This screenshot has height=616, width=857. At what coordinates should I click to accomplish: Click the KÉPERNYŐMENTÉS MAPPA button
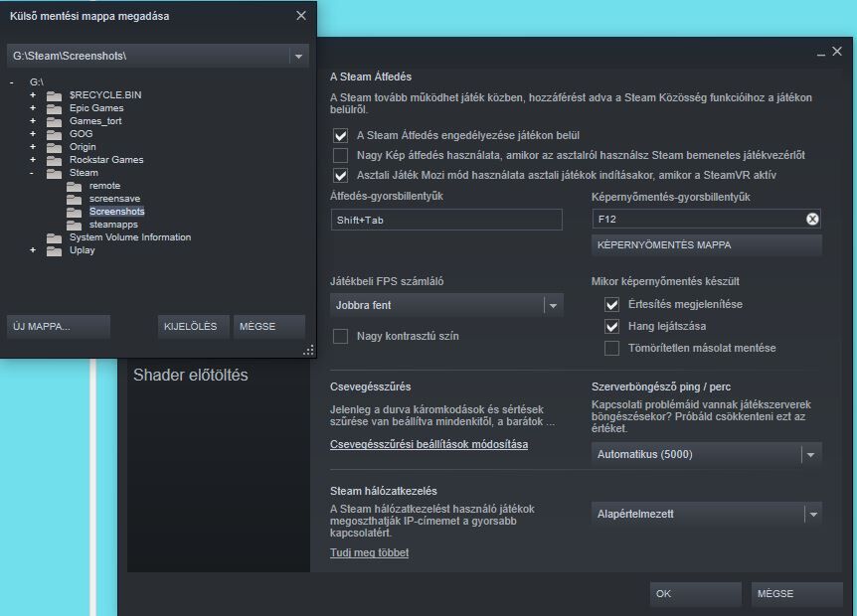[706, 245]
